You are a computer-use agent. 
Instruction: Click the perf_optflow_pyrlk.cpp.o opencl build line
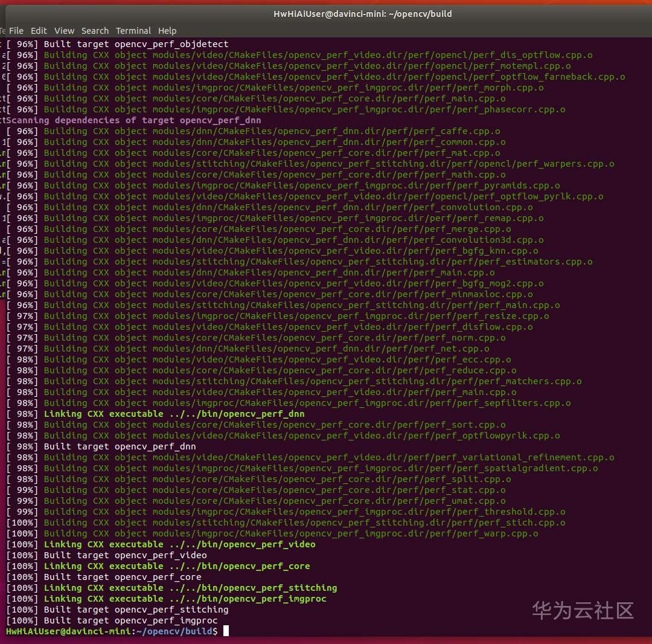[305, 196]
